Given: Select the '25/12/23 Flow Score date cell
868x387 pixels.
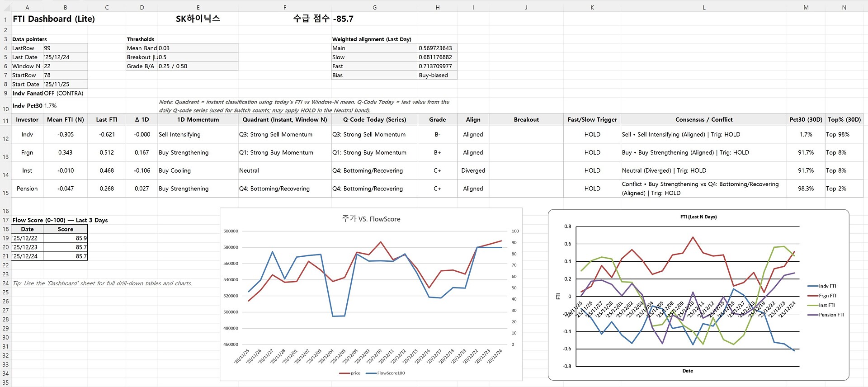Looking at the screenshot, I should (x=27, y=247).
